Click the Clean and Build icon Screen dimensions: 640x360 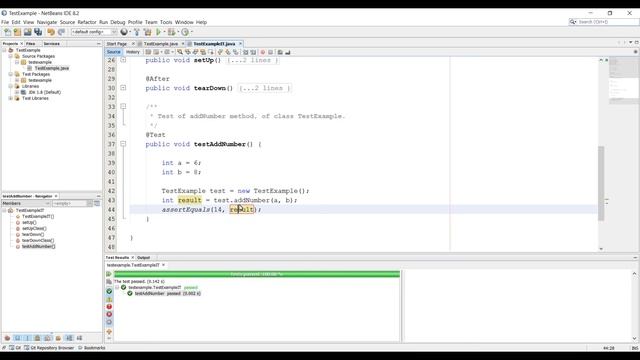[147, 32]
